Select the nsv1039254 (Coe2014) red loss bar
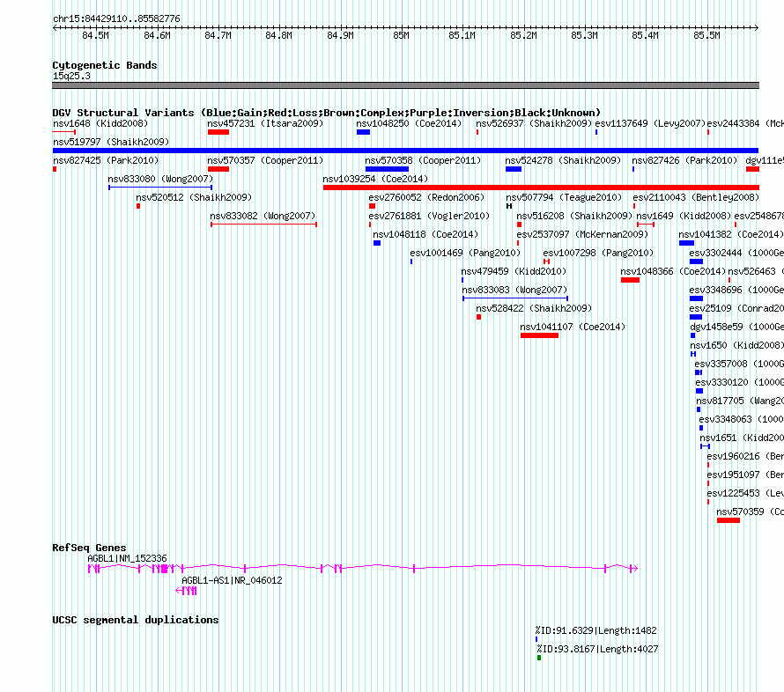The height and width of the screenshot is (692, 784). (x=541, y=188)
